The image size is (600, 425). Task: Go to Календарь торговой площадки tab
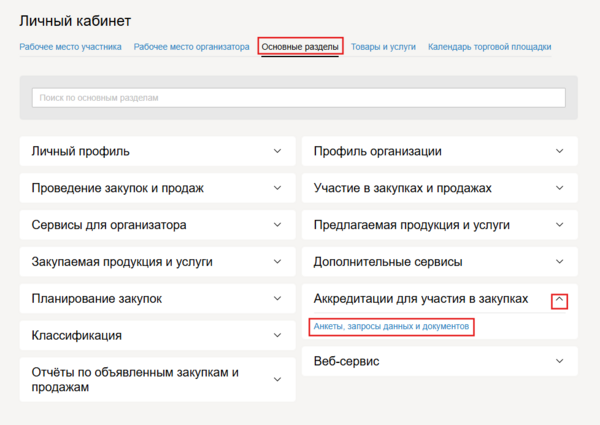[x=489, y=46]
